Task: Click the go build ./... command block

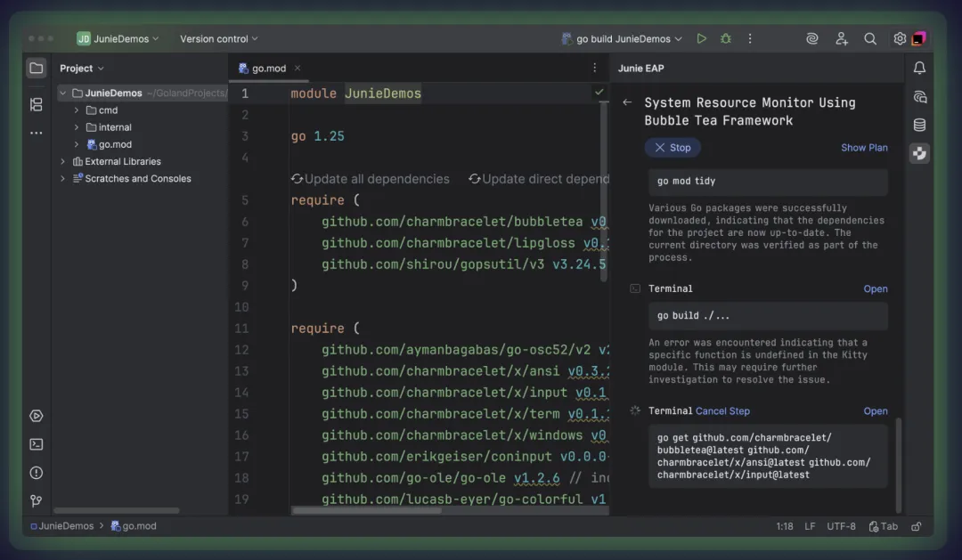Action: 768,316
